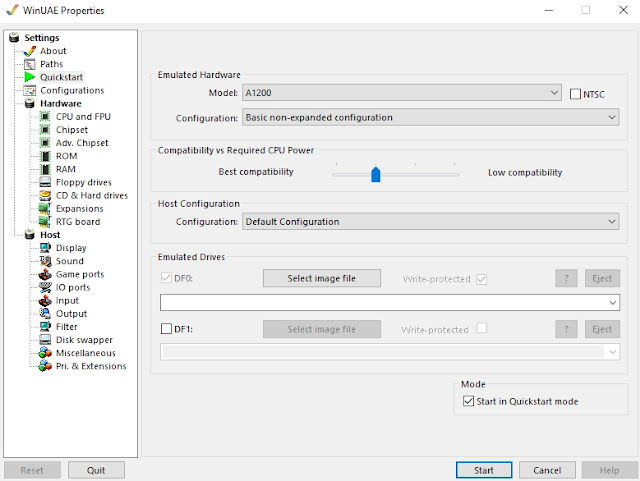640x481 pixels.
Task: Click the Adv. Chipset chip icon
Action: tap(45, 143)
